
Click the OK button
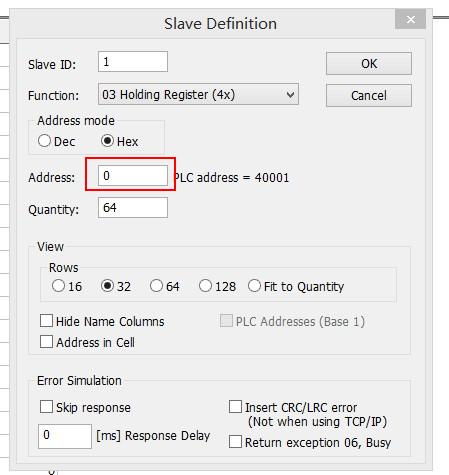pyautogui.click(x=369, y=63)
